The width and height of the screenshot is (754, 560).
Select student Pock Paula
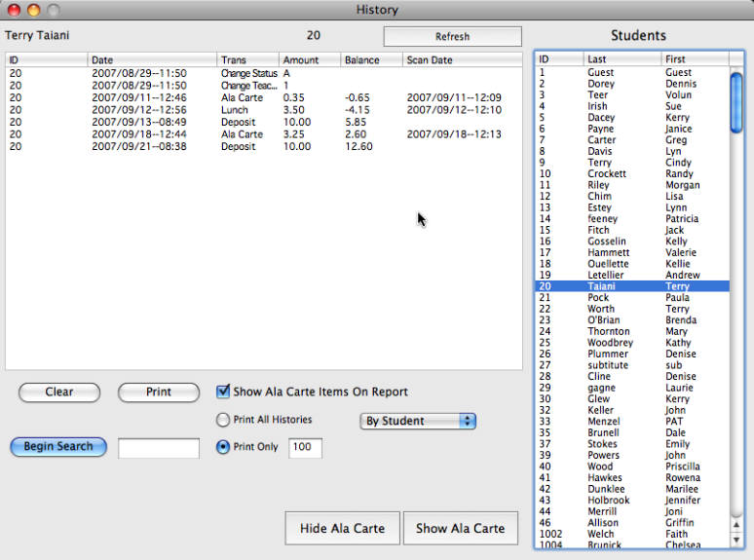point(632,298)
